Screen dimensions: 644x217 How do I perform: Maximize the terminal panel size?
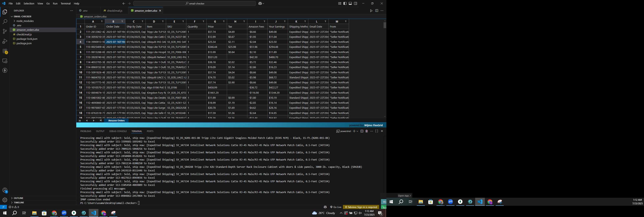(377, 131)
